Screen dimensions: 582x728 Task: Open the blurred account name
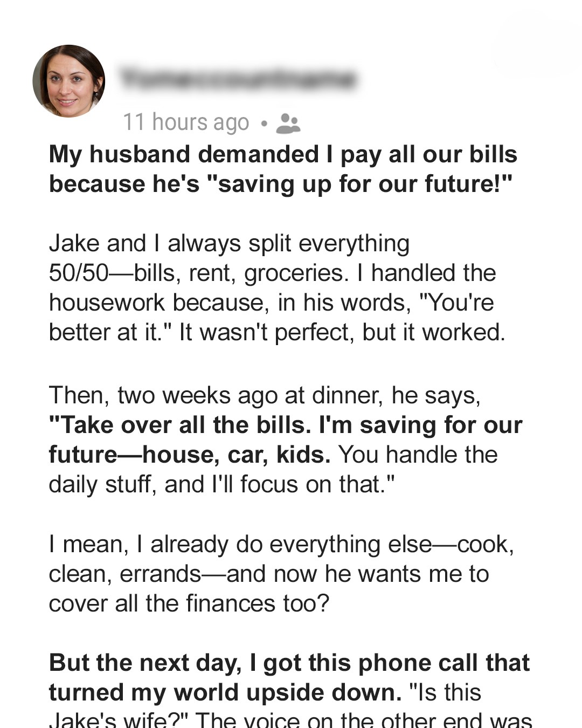coord(237,79)
